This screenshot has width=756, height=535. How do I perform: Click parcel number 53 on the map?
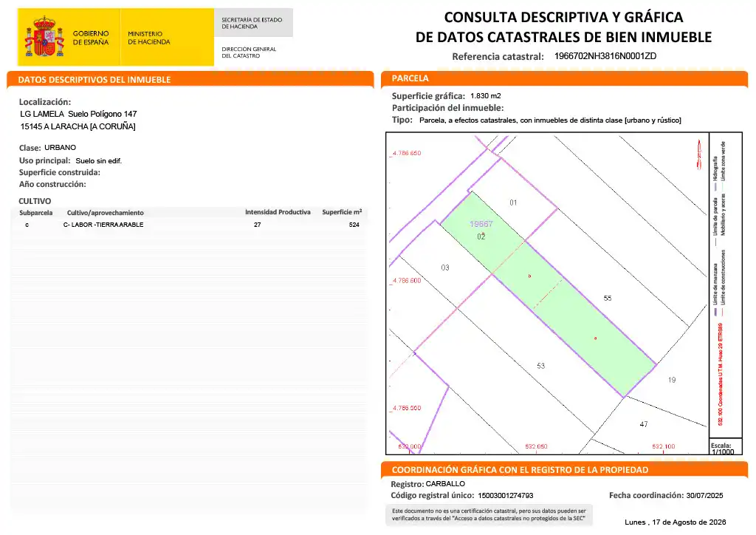(x=541, y=366)
